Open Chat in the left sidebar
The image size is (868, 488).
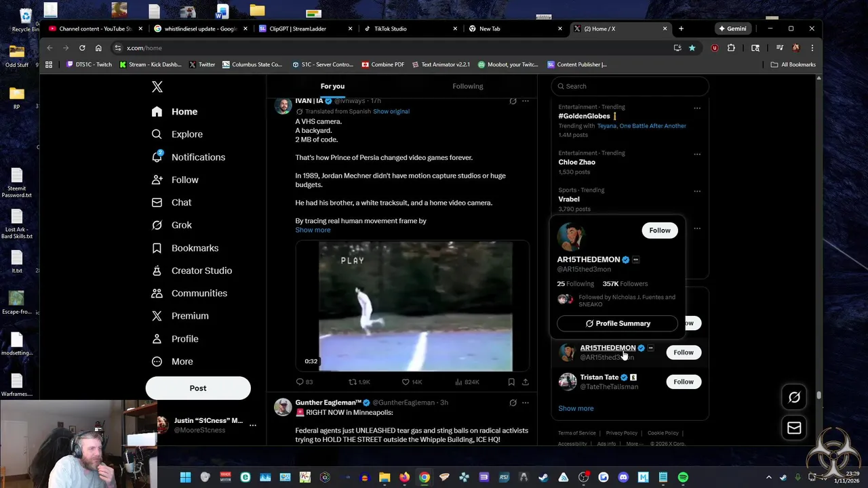pos(172,203)
